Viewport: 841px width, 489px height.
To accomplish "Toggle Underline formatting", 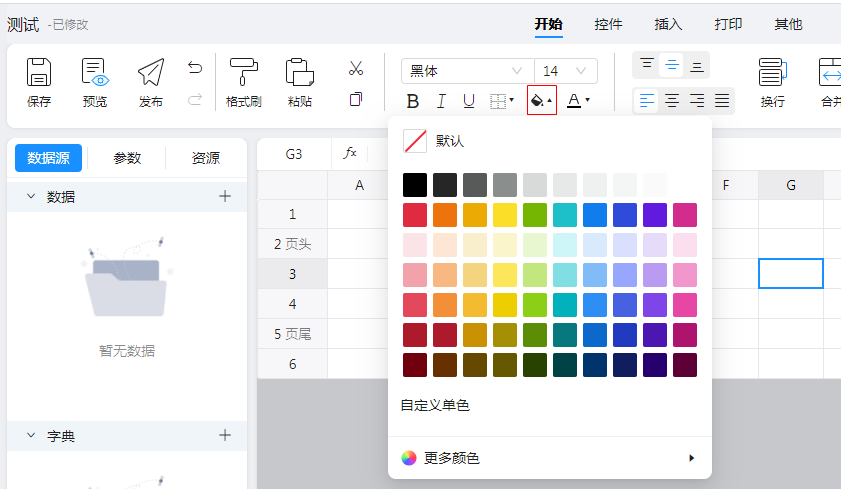I will pos(468,101).
